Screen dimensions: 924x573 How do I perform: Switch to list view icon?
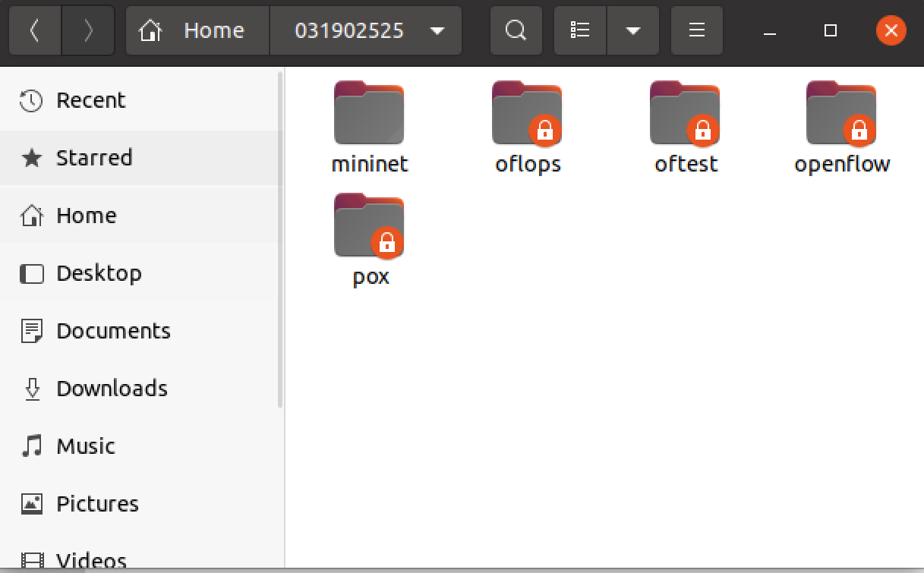click(581, 30)
